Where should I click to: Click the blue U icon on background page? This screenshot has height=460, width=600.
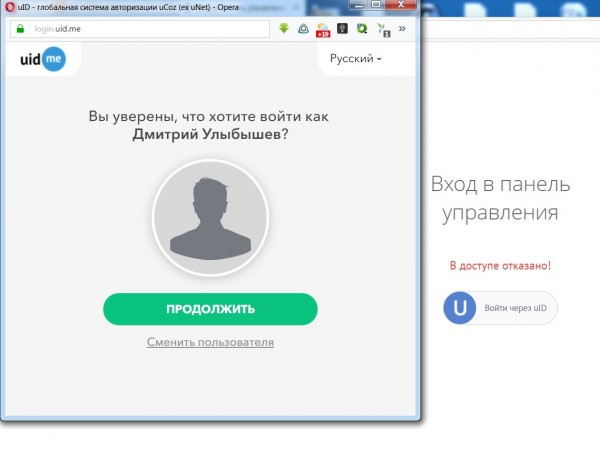[460, 308]
